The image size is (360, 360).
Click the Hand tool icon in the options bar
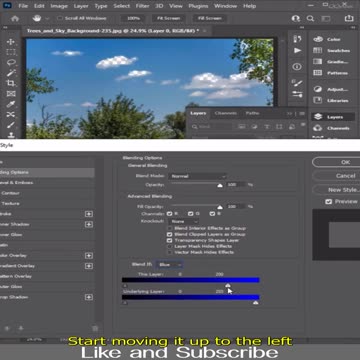(37, 18)
